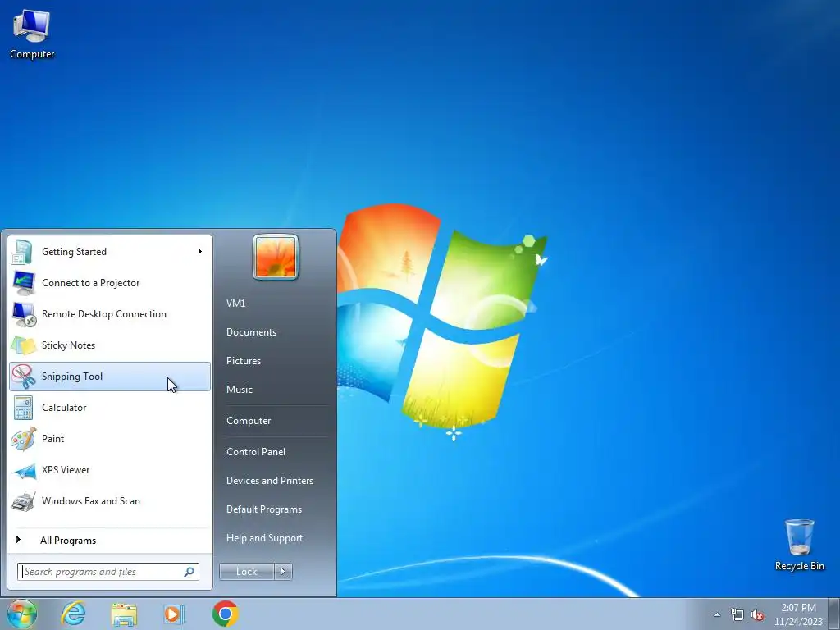
Task: Select the Windows Fax and Scan label
Action: (x=90, y=501)
